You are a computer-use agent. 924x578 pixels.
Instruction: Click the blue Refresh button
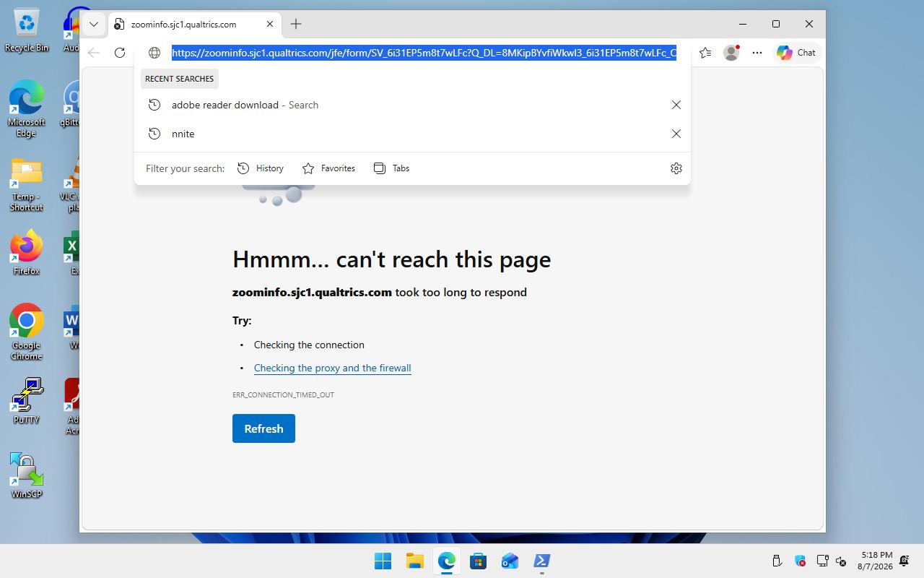pos(263,428)
